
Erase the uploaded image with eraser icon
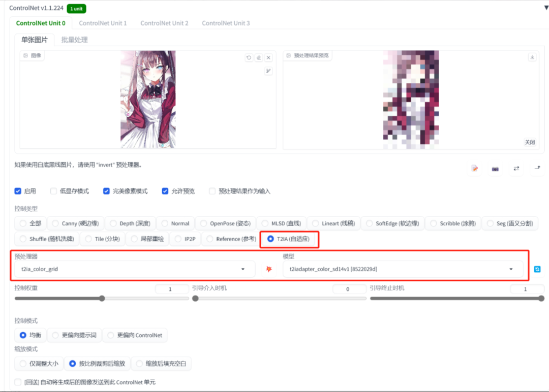(258, 57)
